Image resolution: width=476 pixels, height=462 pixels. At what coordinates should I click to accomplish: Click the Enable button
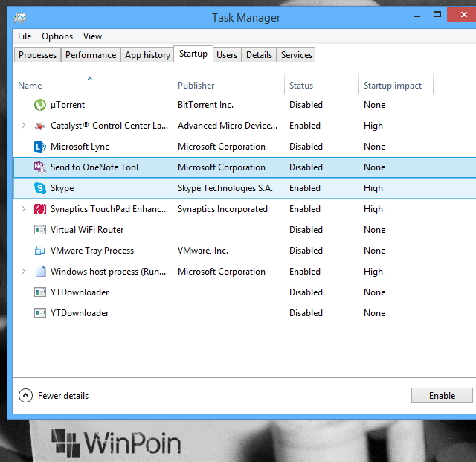click(x=442, y=396)
